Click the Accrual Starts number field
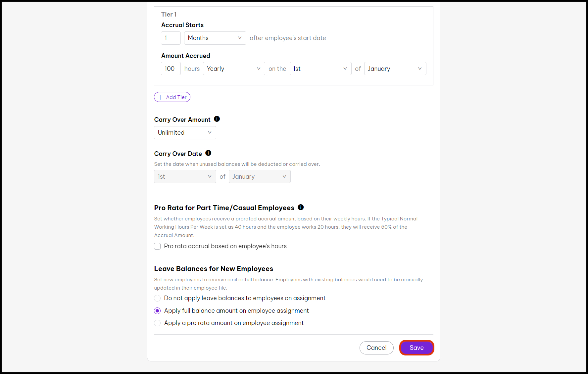 171,38
